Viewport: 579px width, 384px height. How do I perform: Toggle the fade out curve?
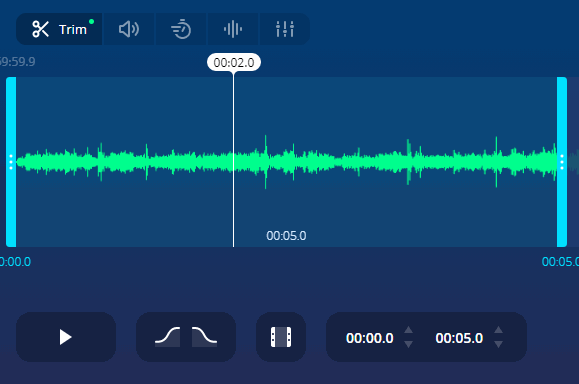204,337
